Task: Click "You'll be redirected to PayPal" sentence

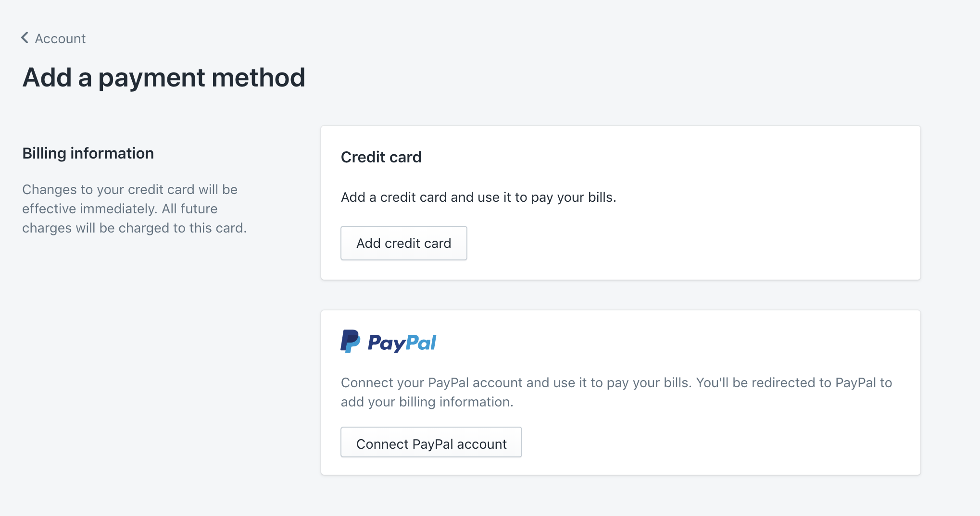Action: [787, 382]
